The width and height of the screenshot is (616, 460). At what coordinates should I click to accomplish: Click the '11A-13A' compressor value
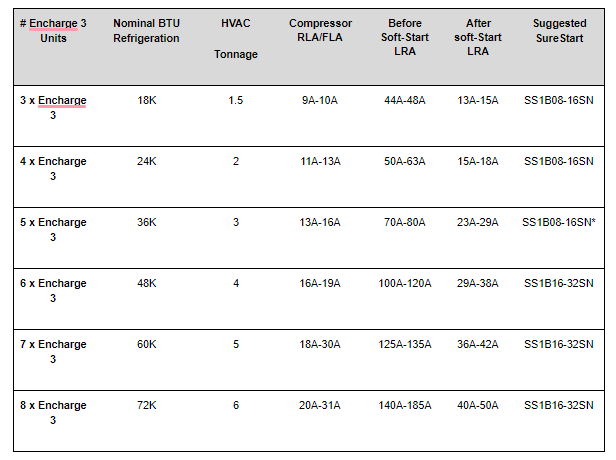click(x=320, y=161)
